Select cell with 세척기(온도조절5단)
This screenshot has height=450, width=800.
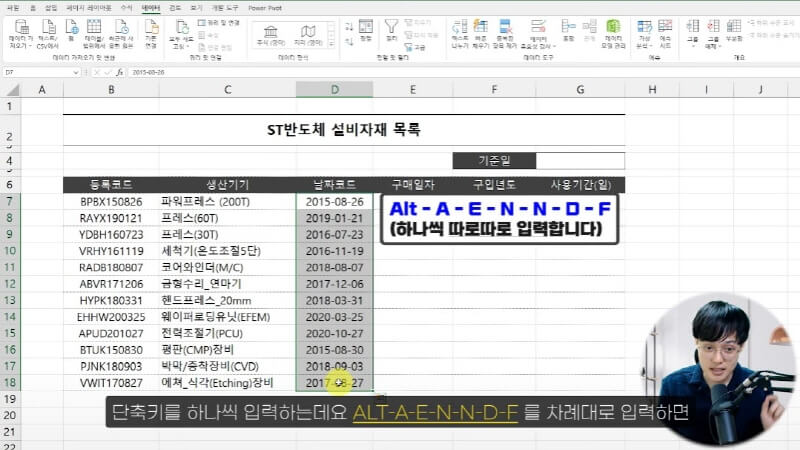(x=228, y=251)
